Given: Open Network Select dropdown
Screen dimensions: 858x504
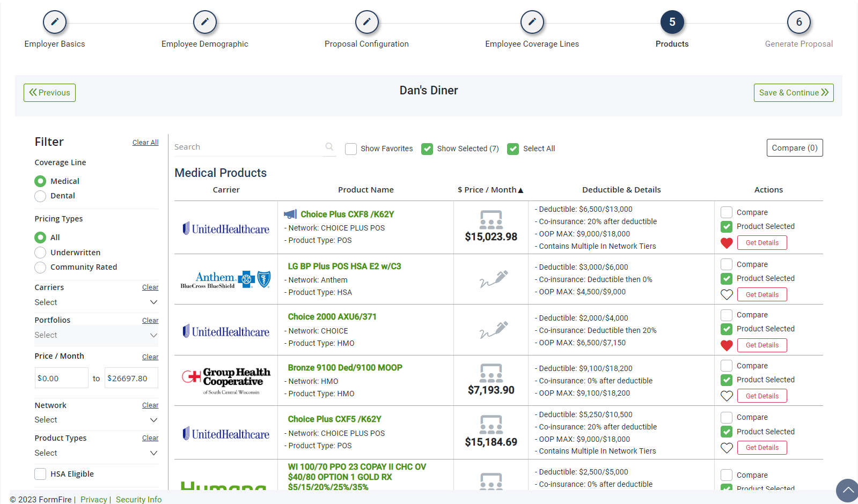Looking at the screenshot, I should 97,420.
